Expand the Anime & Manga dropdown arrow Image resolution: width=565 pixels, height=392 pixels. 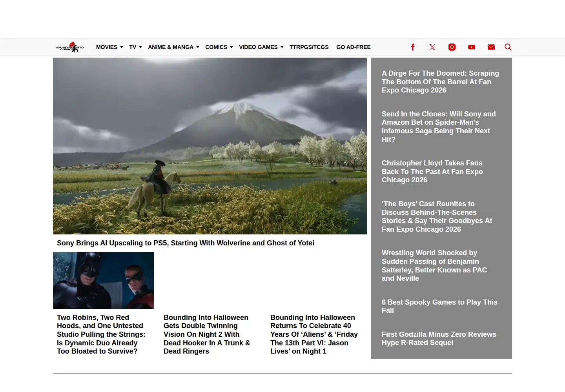click(198, 47)
